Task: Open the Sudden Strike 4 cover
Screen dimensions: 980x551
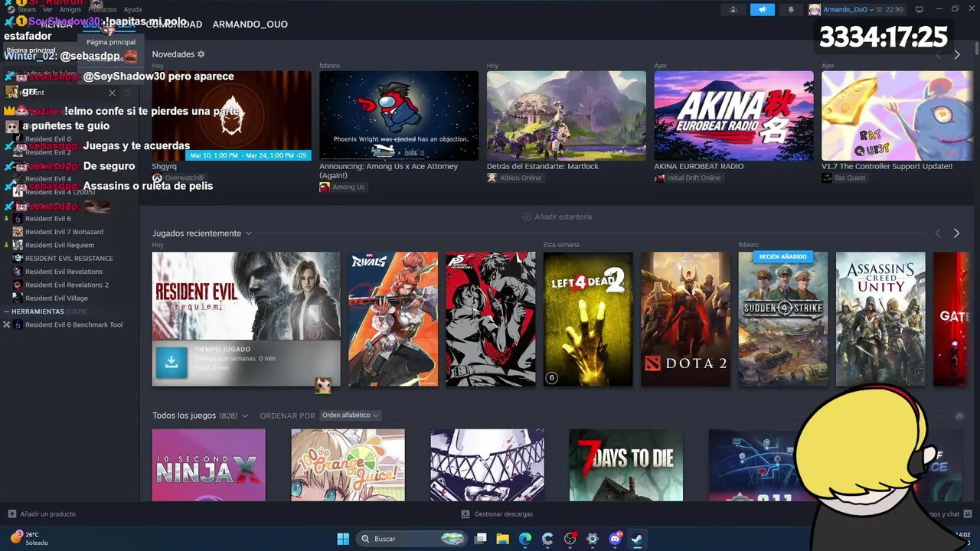Action: tap(783, 319)
